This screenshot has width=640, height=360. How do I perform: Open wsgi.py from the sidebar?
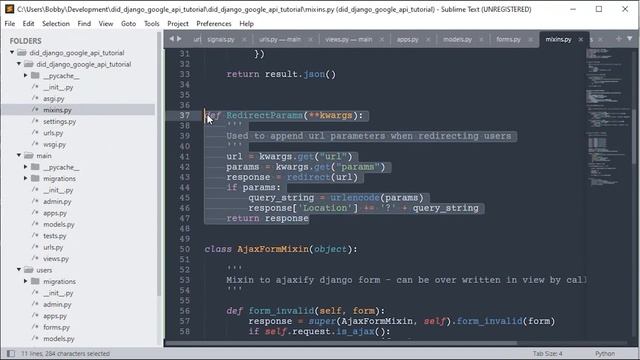[x=55, y=144]
